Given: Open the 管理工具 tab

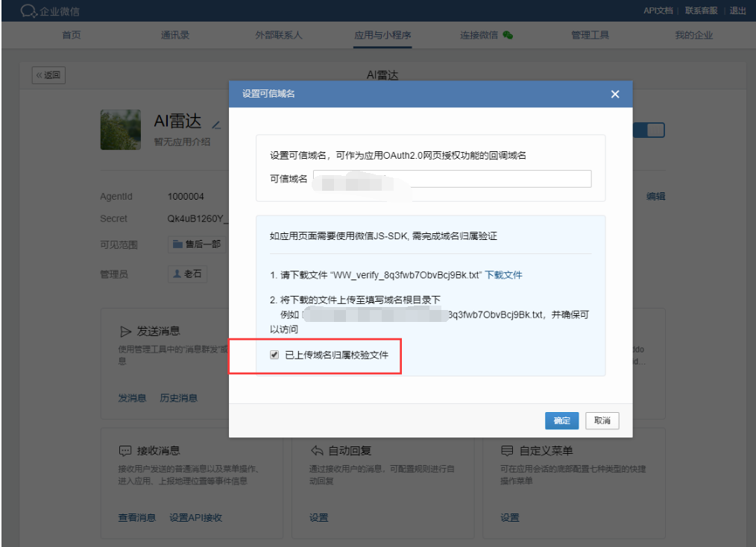Looking at the screenshot, I should (x=590, y=35).
